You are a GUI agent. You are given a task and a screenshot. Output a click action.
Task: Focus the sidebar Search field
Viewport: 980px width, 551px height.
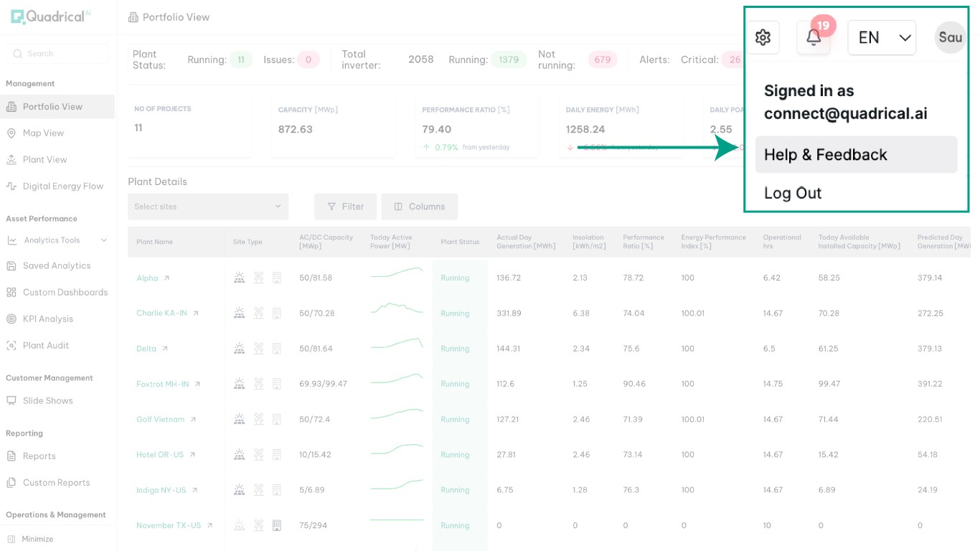click(x=57, y=54)
